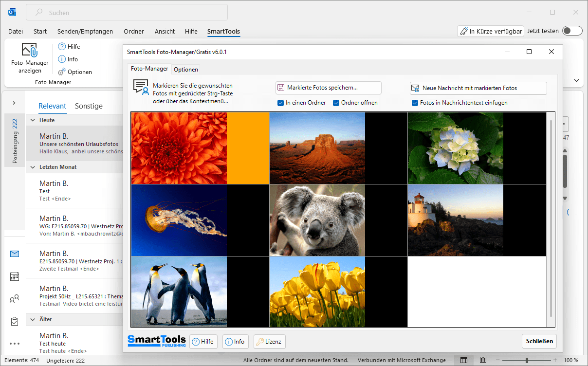The height and width of the screenshot is (366, 588).
Task: Expand the folder pane chevron
Action: pos(14,103)
